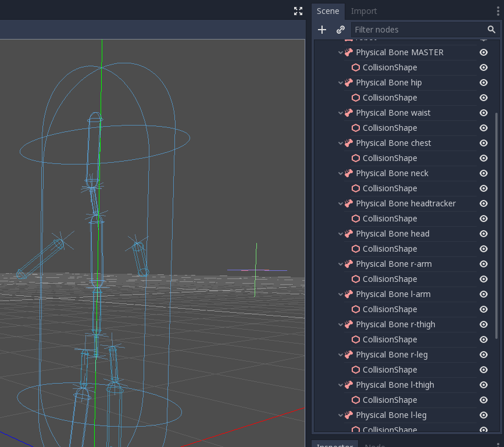Viewport: 504px width, 447px height.
Task: Collapse the Physical Bone headtracker node
Action: click(341, 203)
